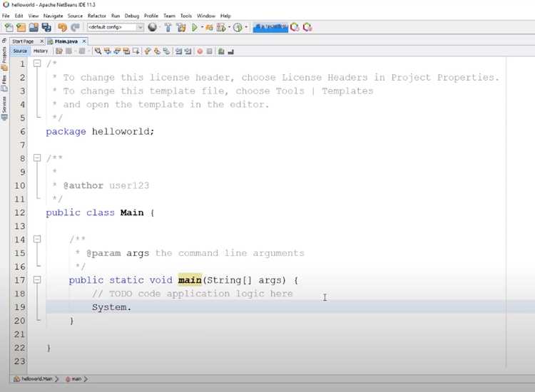Collapse the author Javadoc fold
This screenshot has height=392, width=535.
[37, 158]
